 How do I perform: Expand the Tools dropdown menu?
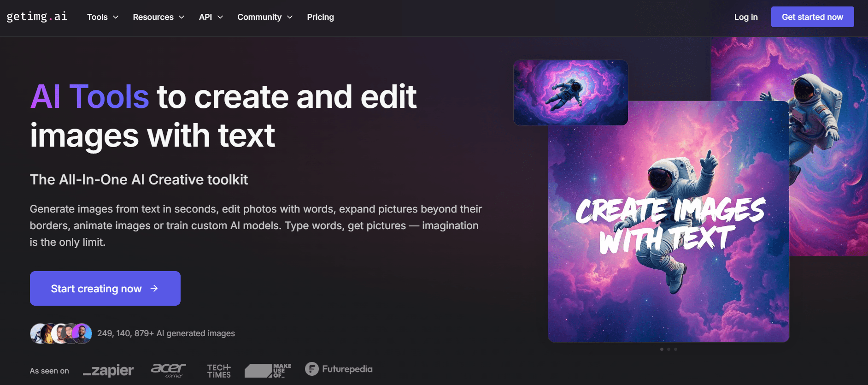pyautogui.click(x=103, y=17)
